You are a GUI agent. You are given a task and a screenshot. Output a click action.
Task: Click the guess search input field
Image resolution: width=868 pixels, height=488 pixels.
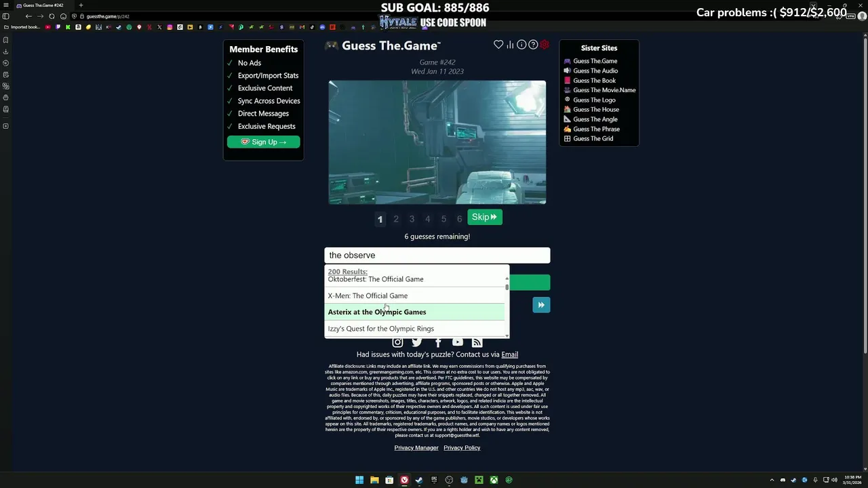tap(437, 256)
